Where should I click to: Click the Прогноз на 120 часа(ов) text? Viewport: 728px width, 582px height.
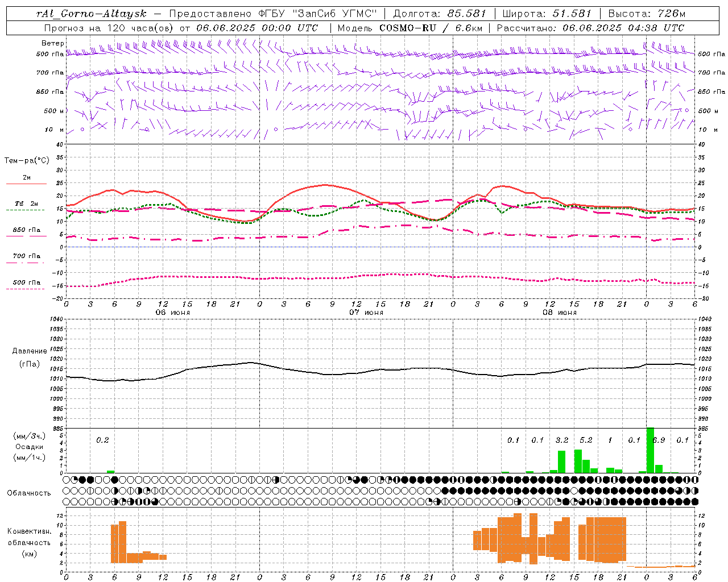click(x=110, y=28)
